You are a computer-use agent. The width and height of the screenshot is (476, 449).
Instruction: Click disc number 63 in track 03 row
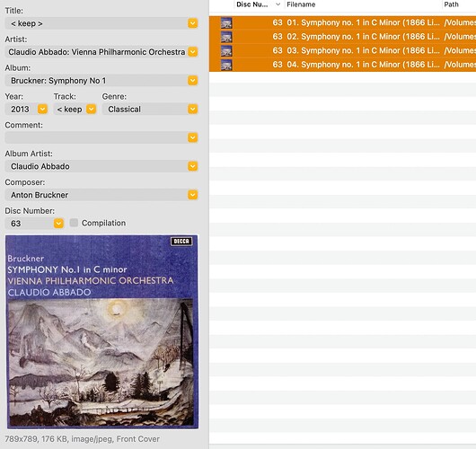(278, 50)
